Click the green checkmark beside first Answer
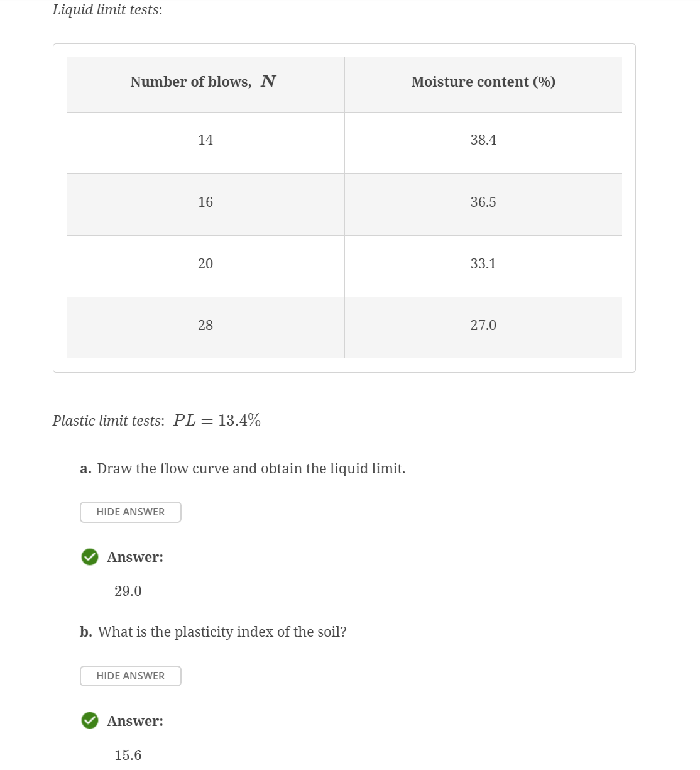The image size is (700, 770). pyautogui.click(x=89, y=557)
